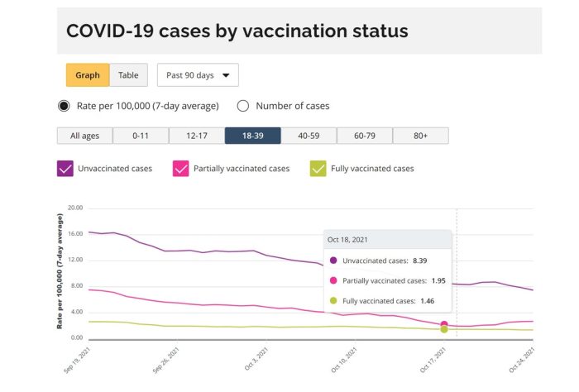This screenshot has height=392, width=579.
Task: Select the 12-17 age group
Action: click(x=197, y=136)
